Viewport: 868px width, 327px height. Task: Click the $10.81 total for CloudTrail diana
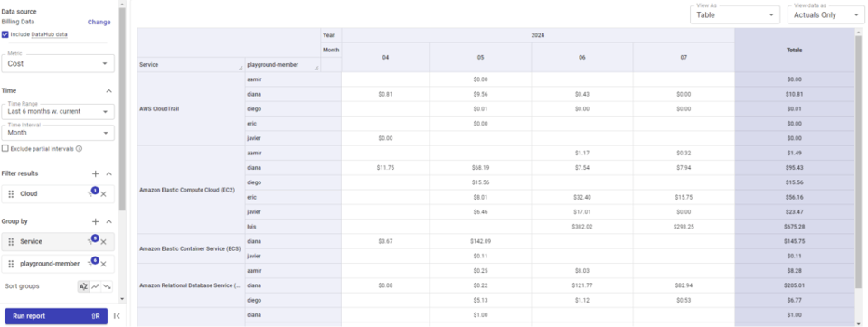[795, 94]
